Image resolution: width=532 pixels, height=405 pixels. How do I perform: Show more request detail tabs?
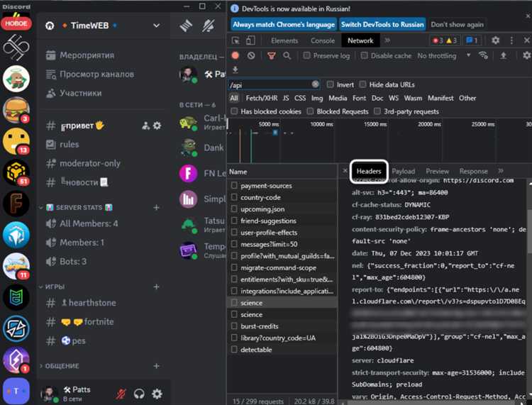(x=501, y=171)
